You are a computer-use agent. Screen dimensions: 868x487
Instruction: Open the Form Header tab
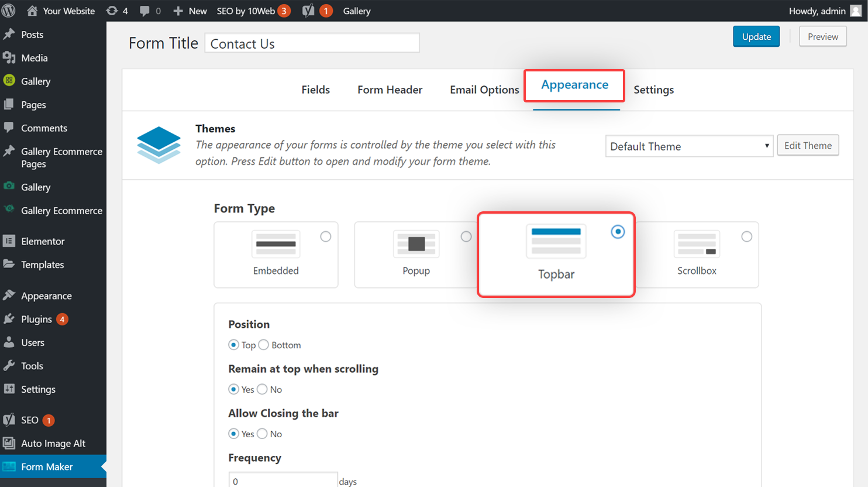coord(390,90)
